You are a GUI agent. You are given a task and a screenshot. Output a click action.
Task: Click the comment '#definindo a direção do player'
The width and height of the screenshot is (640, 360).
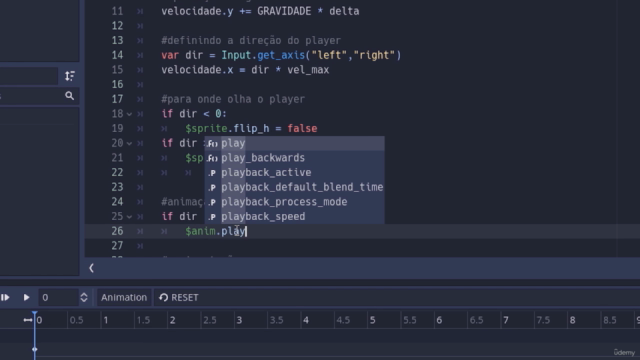(x=251, y=41)
